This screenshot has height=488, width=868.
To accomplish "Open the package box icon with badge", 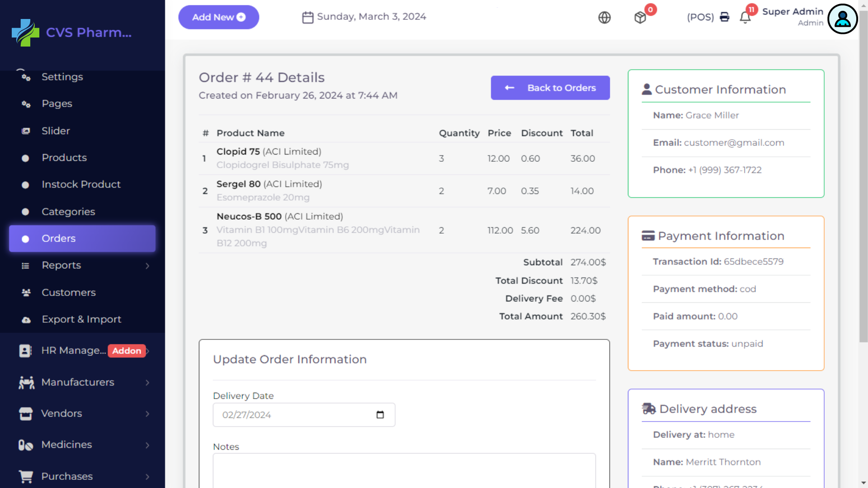I will pos(640,18).
